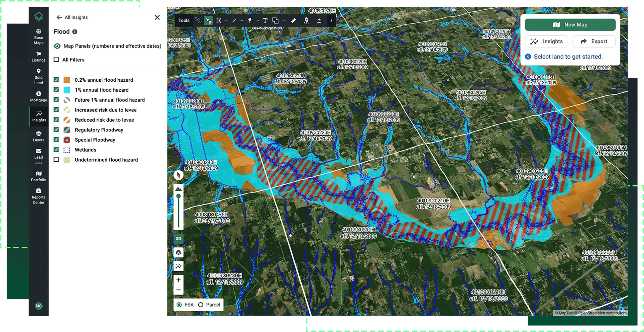Go back to All Insights
This screenshot has width=644, height=332.
point(72,17)
